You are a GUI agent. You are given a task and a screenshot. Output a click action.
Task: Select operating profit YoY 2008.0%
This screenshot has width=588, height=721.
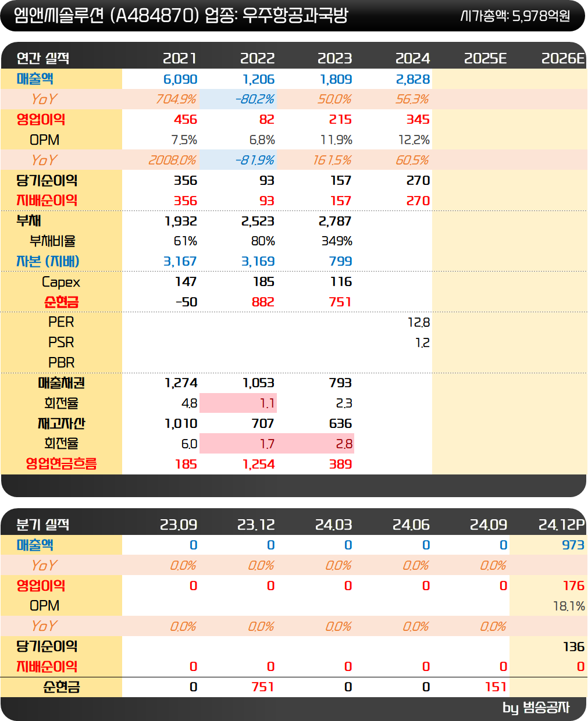pyautogui.click(x=172, y=160)
